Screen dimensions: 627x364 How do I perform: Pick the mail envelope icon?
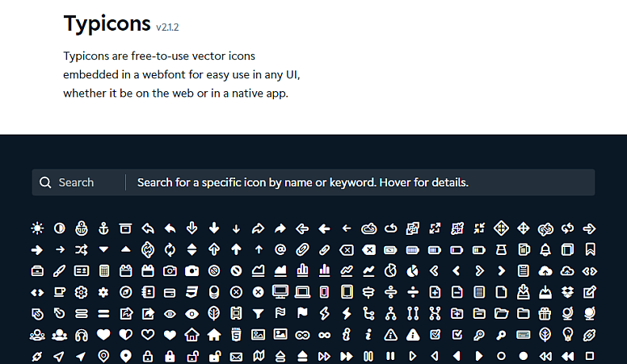(236, 357)
